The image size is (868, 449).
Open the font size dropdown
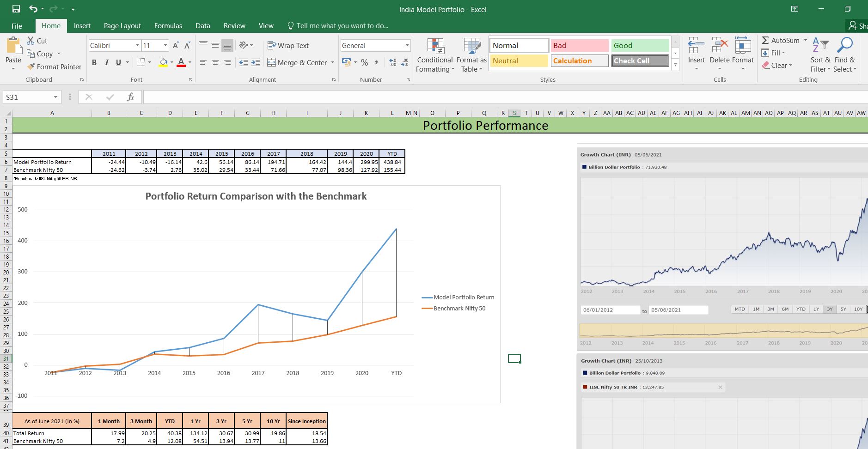click(165, 45)
